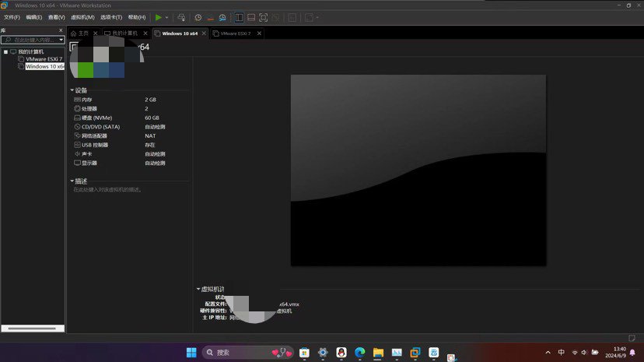Close the 我的计算机 tab

tap(145, 33)
